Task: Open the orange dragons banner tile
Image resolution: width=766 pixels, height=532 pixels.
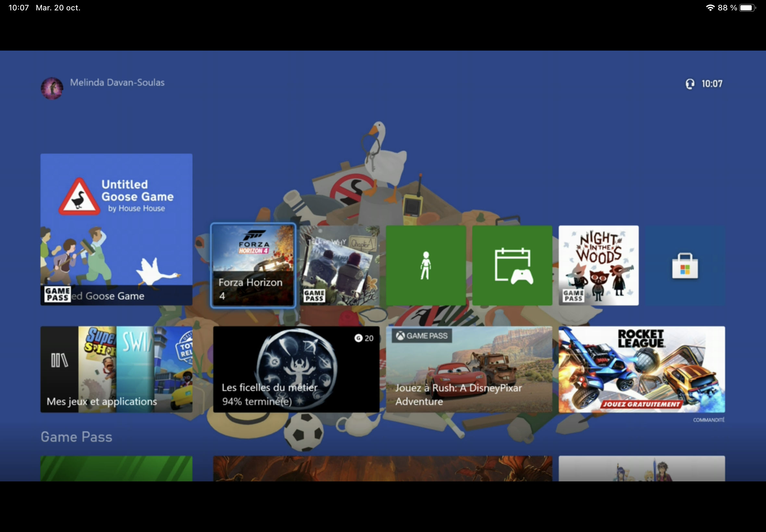Action: [x=382, y=468]
